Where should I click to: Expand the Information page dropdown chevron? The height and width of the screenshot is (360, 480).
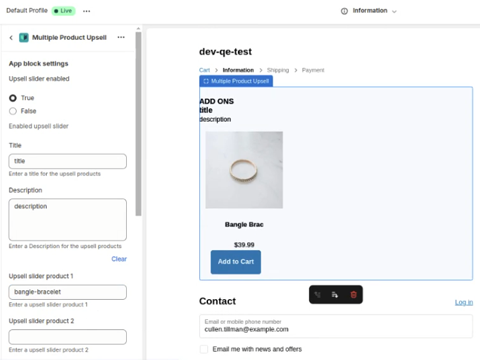click(394, 11)
